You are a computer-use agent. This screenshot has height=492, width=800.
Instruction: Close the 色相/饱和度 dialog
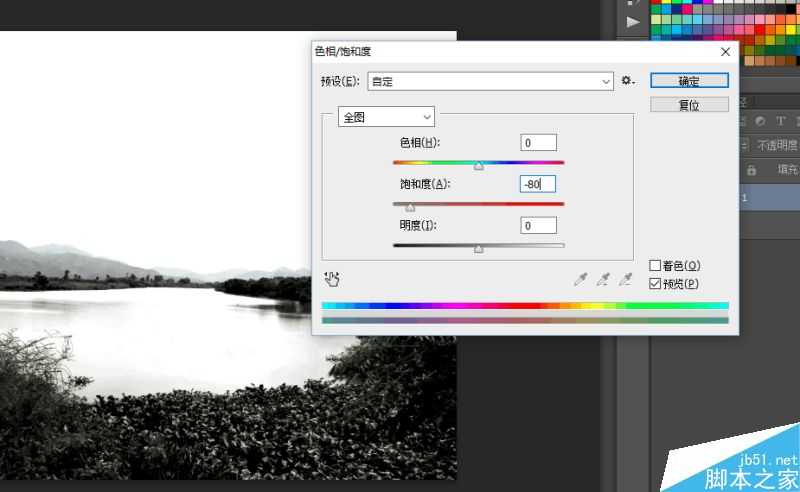[x=725, y=51]
